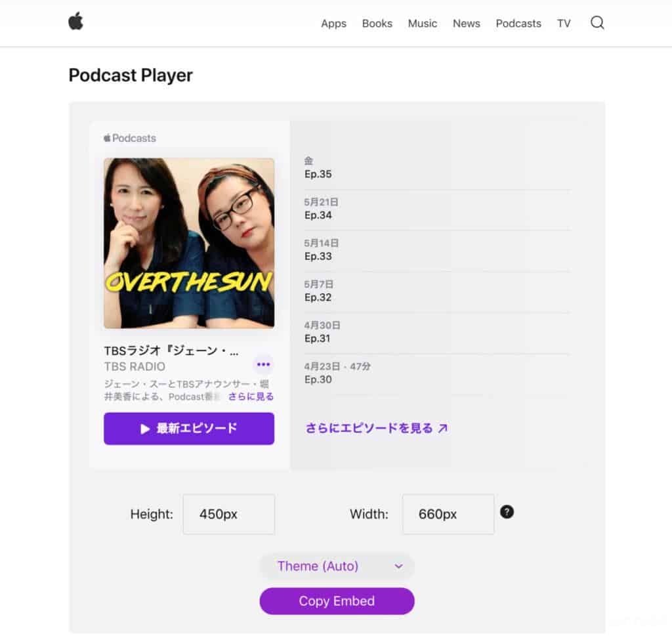The width and height of the screenshot is (672, 638).
Task: Select episode Ep.35 in the list
Action: click(437, 169)
